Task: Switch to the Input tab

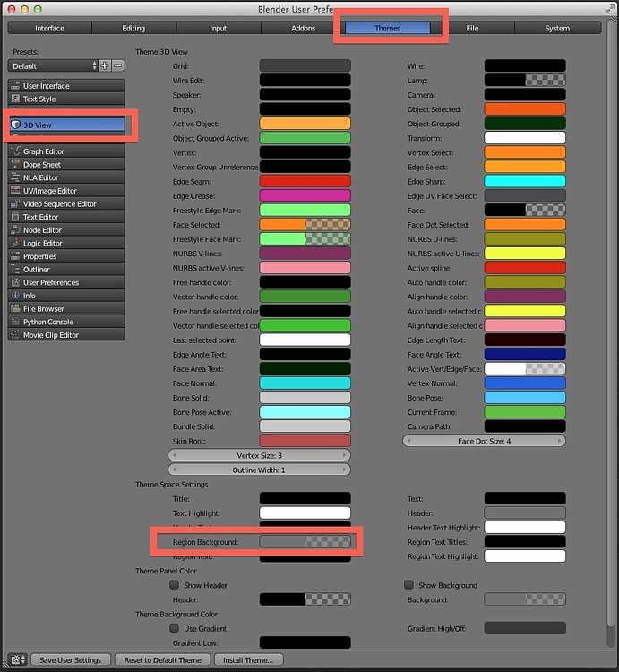Action: click(x=218, y=28)
